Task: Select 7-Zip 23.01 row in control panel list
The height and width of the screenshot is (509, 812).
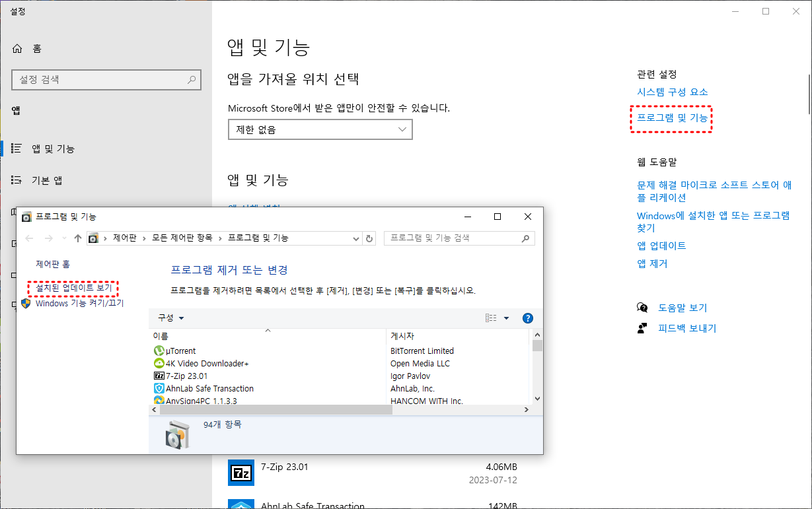Action: 186,376
